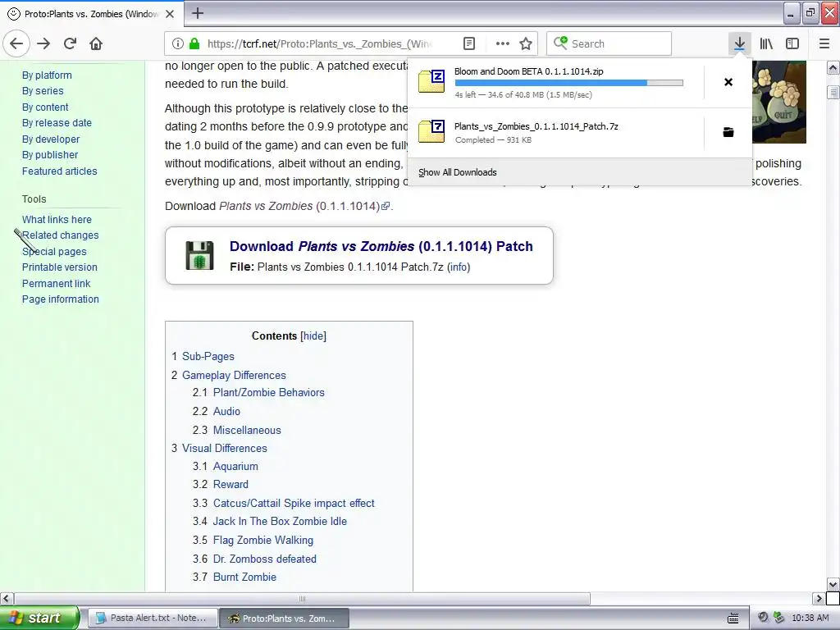Viewport: 840px width, 630px height.
Task: Jump to Dr. Zomboss defeated section
Action: coord(265,559)
